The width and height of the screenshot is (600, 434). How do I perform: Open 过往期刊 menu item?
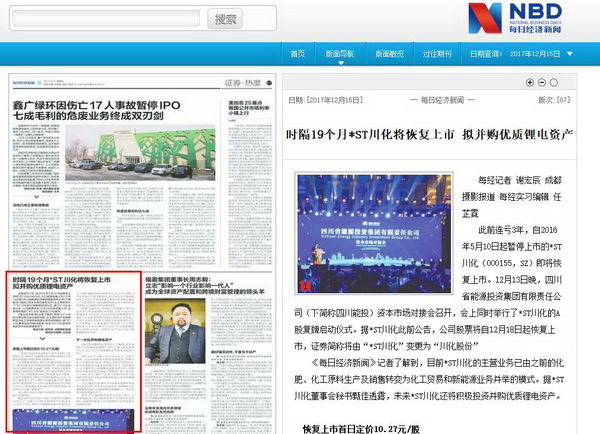click(437, 54)
